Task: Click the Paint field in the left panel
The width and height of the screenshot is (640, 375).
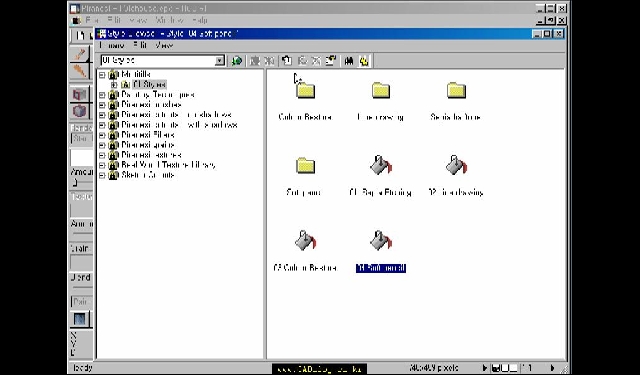Action: point(82,302)
